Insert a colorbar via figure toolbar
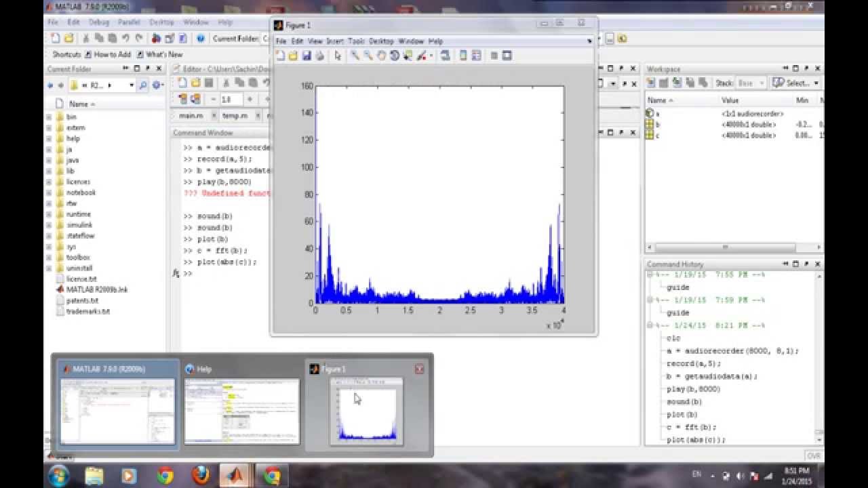The image size is (868, 488). [464, 56]
